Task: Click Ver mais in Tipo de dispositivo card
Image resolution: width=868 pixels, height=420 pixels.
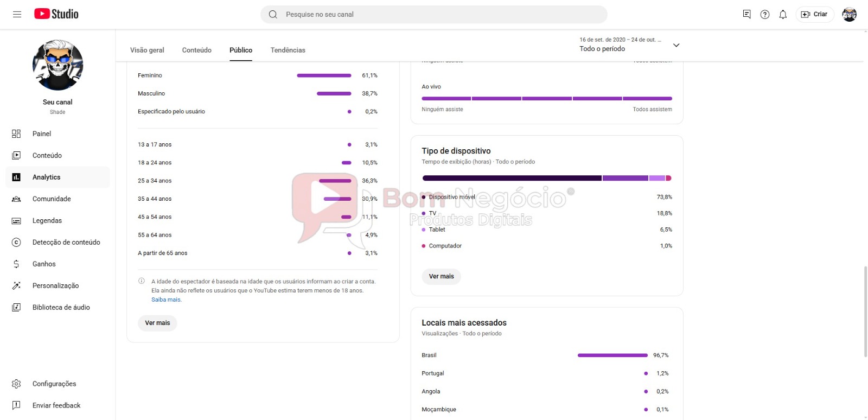Action: [x=441, y=277]
